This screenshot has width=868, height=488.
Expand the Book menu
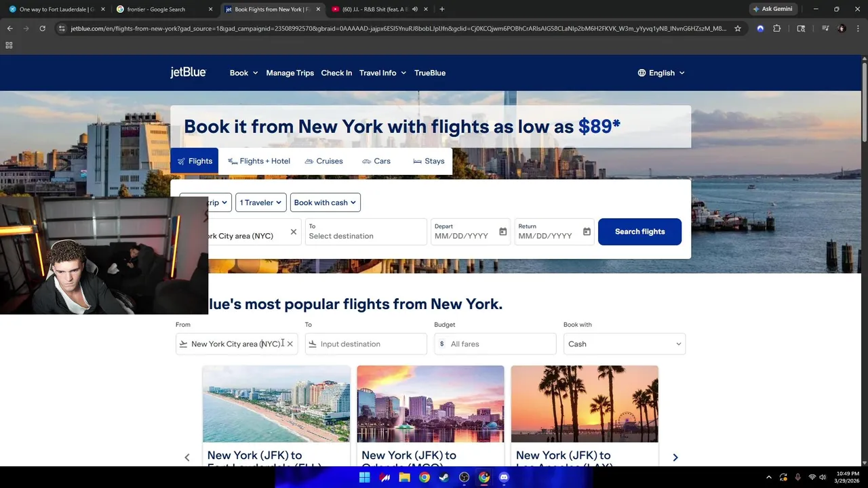[243, 73]
